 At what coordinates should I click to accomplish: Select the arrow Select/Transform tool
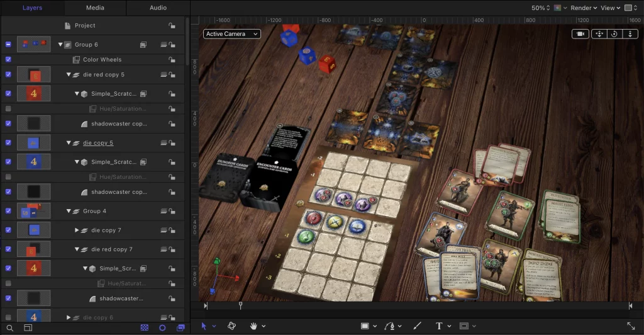[x=204, y=326]
